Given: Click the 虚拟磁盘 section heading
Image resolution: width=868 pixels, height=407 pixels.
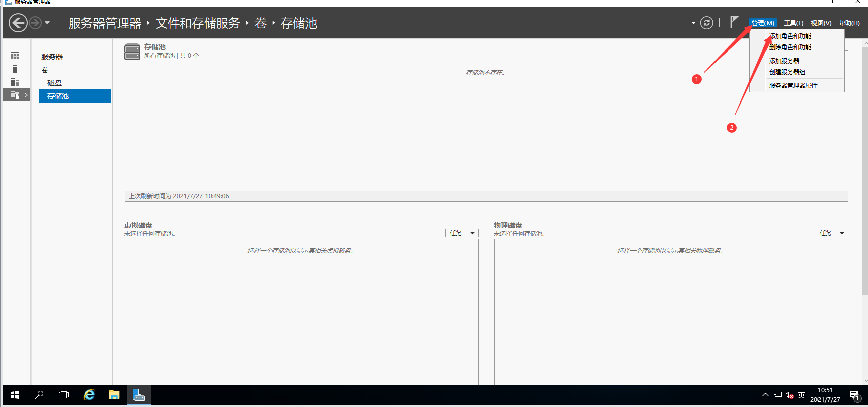Looking at the screenshot, I should click(138, 225).
